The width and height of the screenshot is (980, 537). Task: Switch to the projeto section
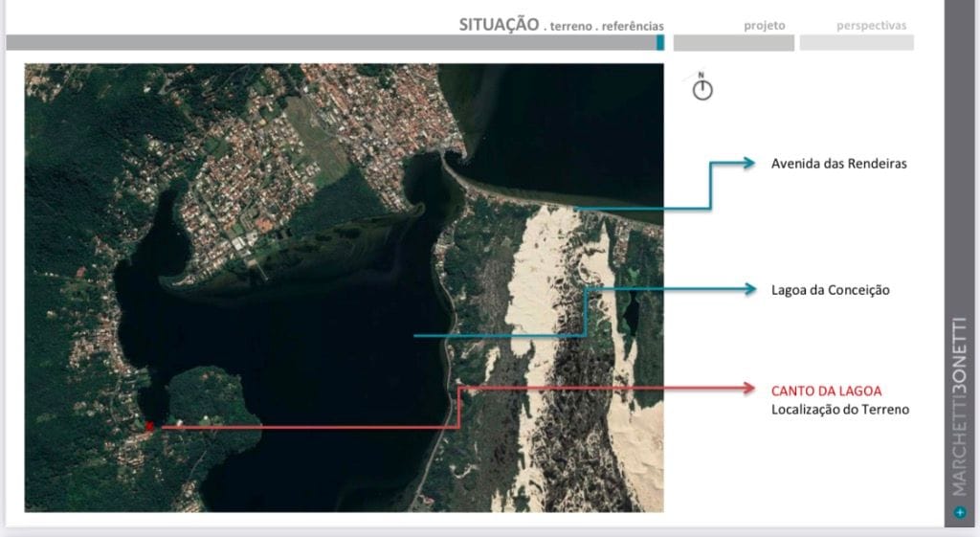[765, 26]
